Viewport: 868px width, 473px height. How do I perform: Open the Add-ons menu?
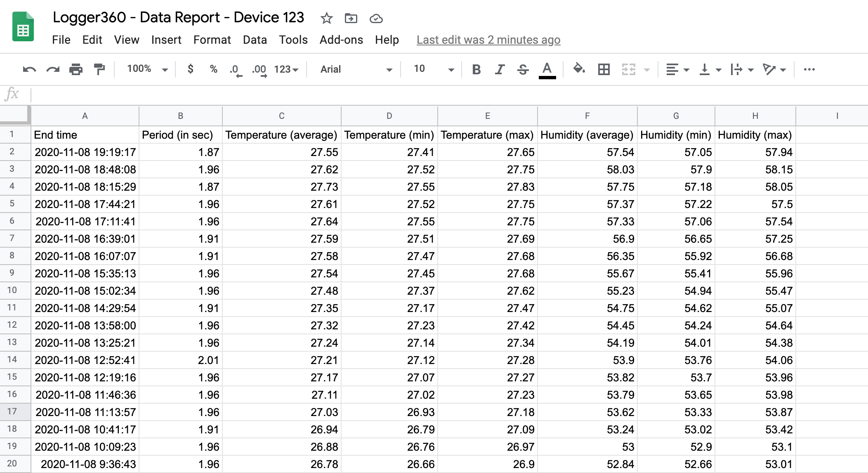pyautogui.click(x=341, y=40)
